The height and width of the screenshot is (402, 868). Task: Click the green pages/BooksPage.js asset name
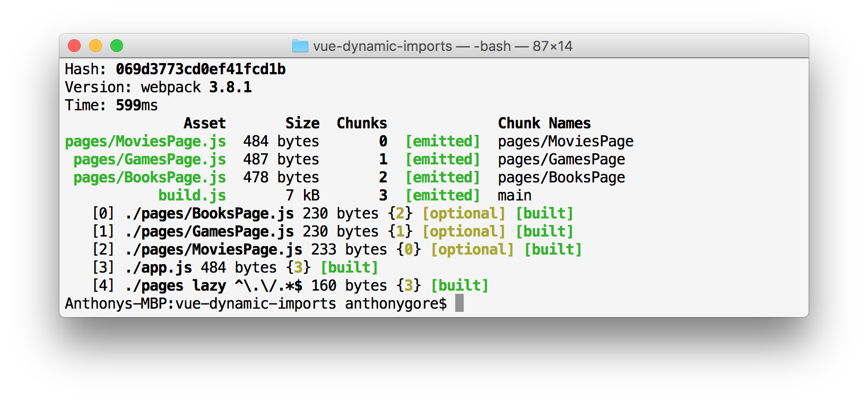150,178
